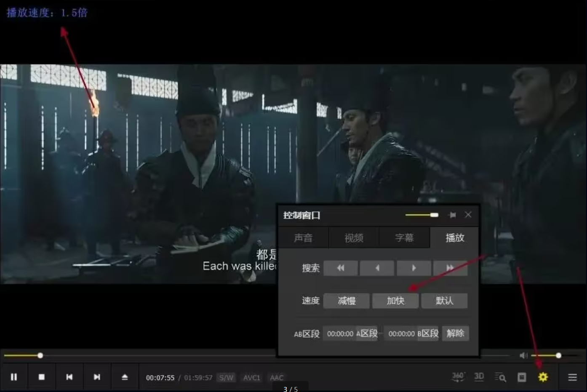587x392 pixels.
Task: Stop the video playback
Action: click(42, 377)
